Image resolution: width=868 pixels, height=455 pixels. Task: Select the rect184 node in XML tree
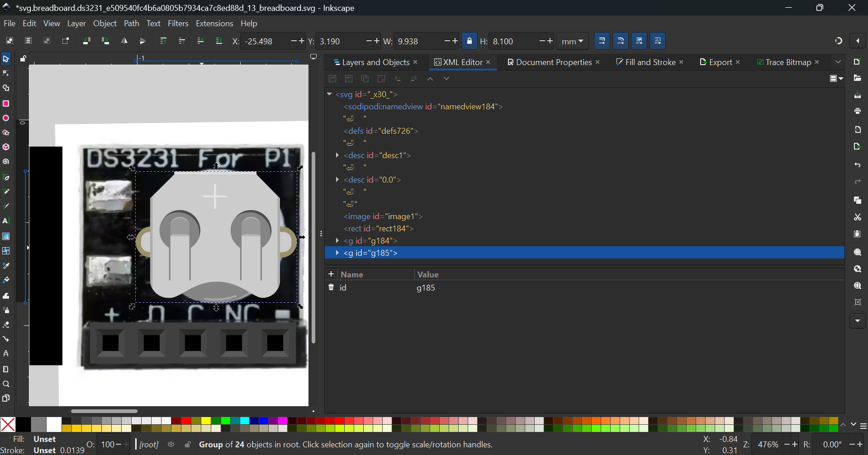[x=378, y=229]
